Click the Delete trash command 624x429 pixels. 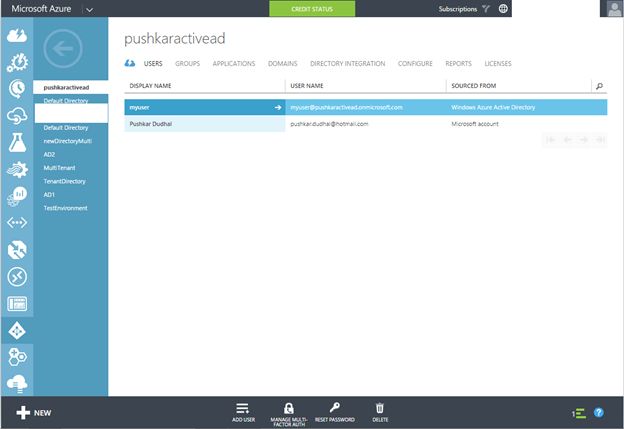click(x=380, y=412)
